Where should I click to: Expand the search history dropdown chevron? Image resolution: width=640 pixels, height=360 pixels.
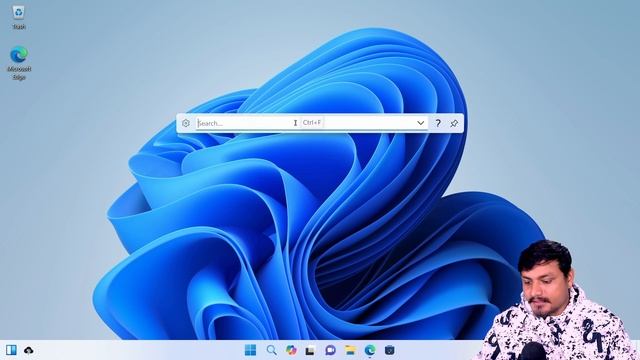click(421, 123)
